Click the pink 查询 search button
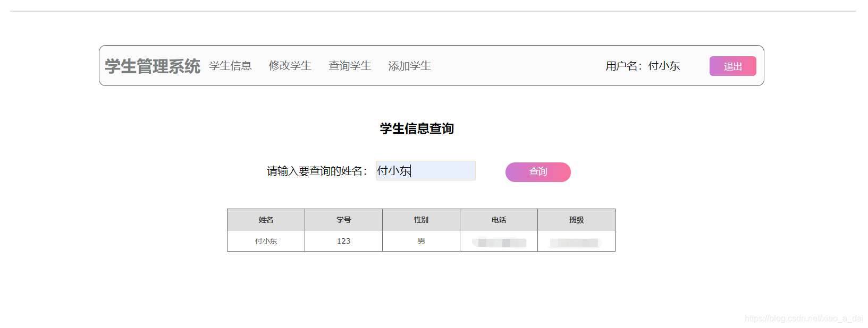The image size is (868, 328). coord(538,172)
